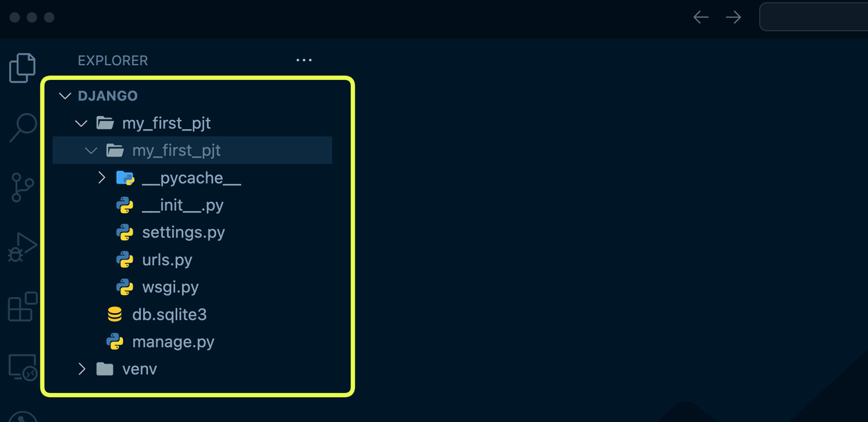Click the Remote Explorer icon near the bottom

(22, 366)
